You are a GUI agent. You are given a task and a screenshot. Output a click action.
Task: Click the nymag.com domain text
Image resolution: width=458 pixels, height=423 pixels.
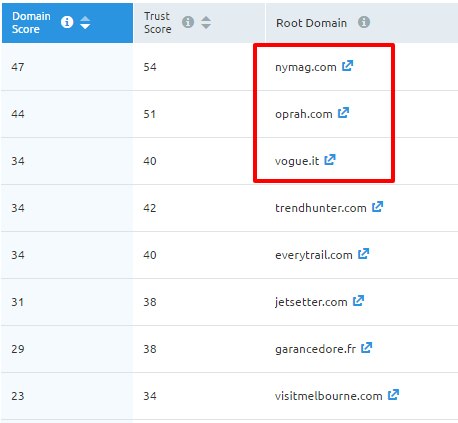coord(306,67)
